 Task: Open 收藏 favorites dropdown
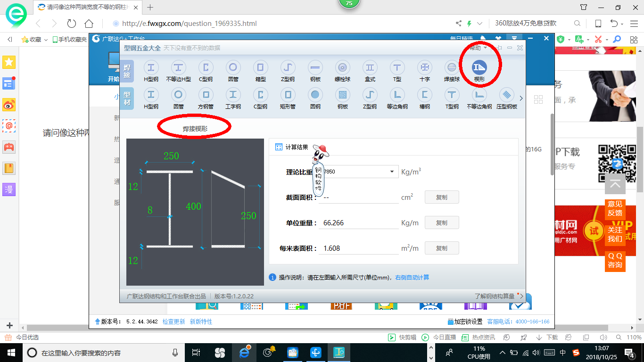pyautogui.click(x=35, y=40)
